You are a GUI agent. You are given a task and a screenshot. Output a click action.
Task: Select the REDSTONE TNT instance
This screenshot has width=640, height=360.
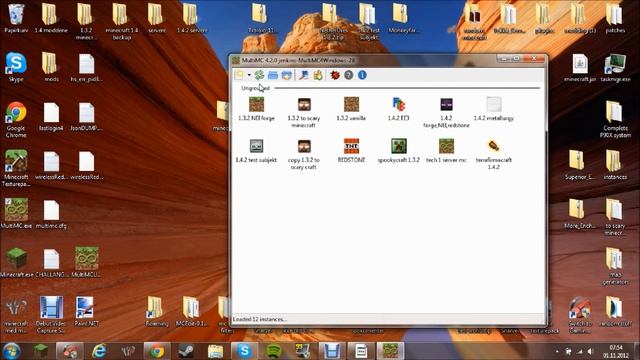point(351,151)
